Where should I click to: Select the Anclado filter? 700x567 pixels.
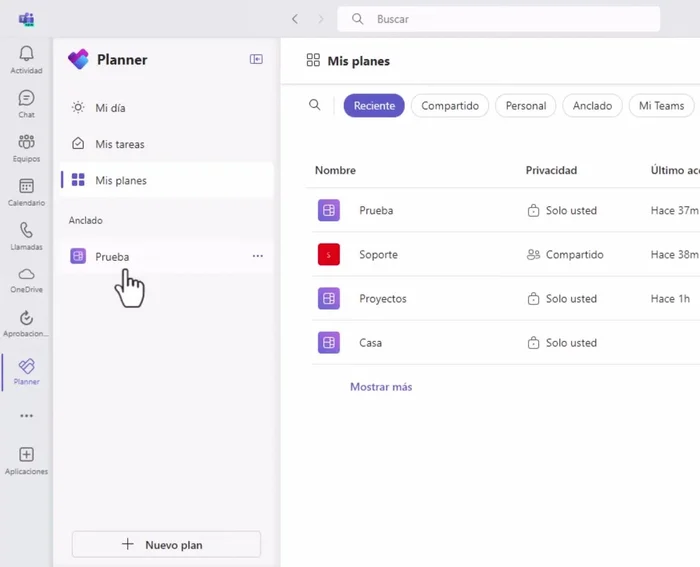592,105
